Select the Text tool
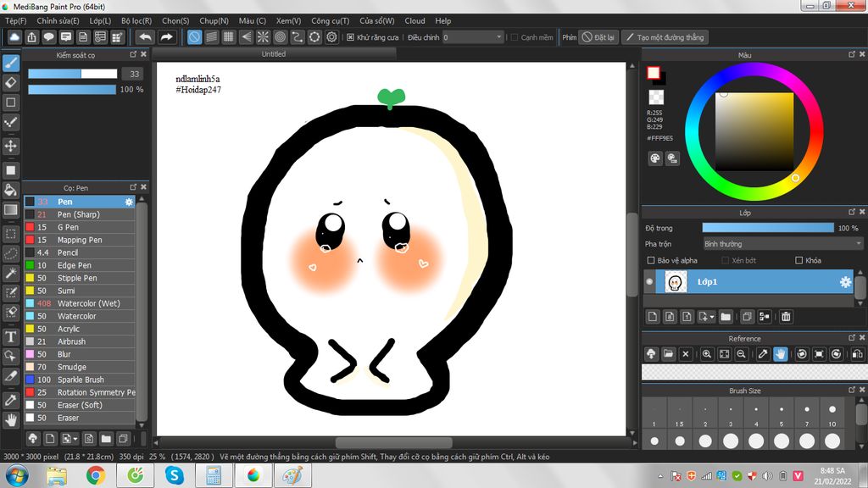This screenshot has width=868, height=488. [11, 336]
